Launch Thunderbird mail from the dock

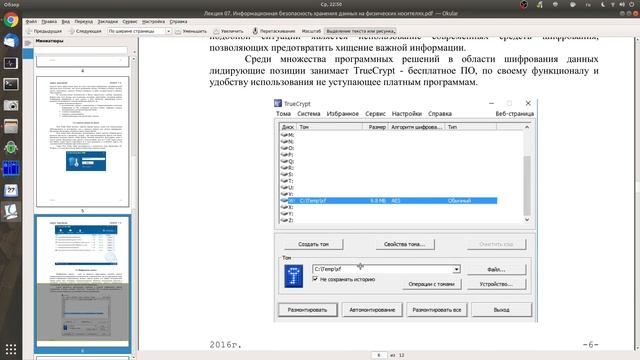[11, 41]
